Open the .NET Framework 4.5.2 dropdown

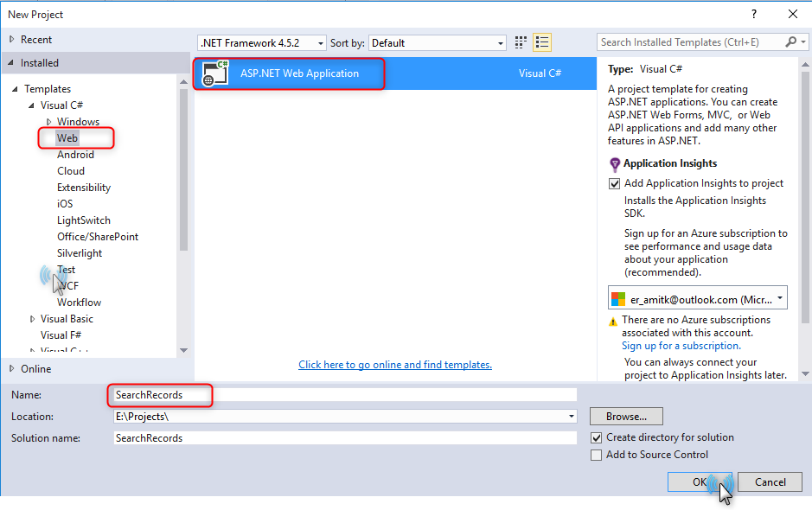click(262, 43)
